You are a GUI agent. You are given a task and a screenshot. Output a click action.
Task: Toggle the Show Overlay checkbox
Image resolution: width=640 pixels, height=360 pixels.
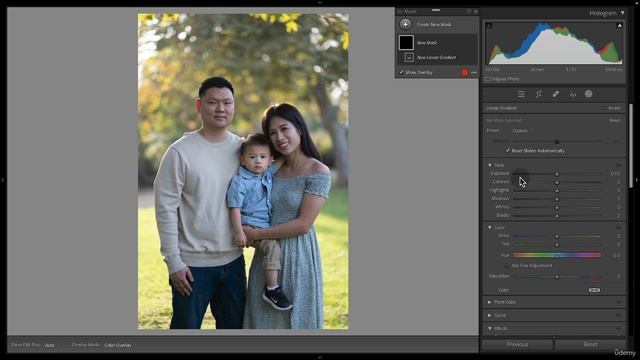point(401,72)
